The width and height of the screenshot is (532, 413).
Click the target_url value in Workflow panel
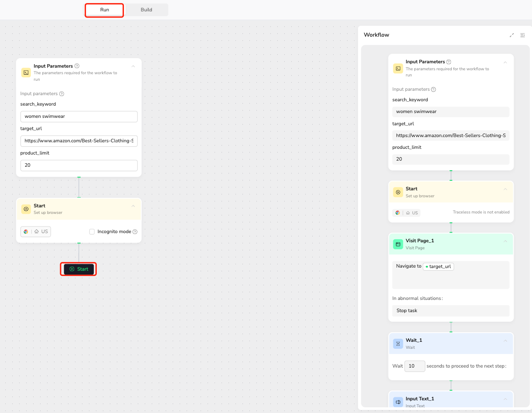click(451, 136)
